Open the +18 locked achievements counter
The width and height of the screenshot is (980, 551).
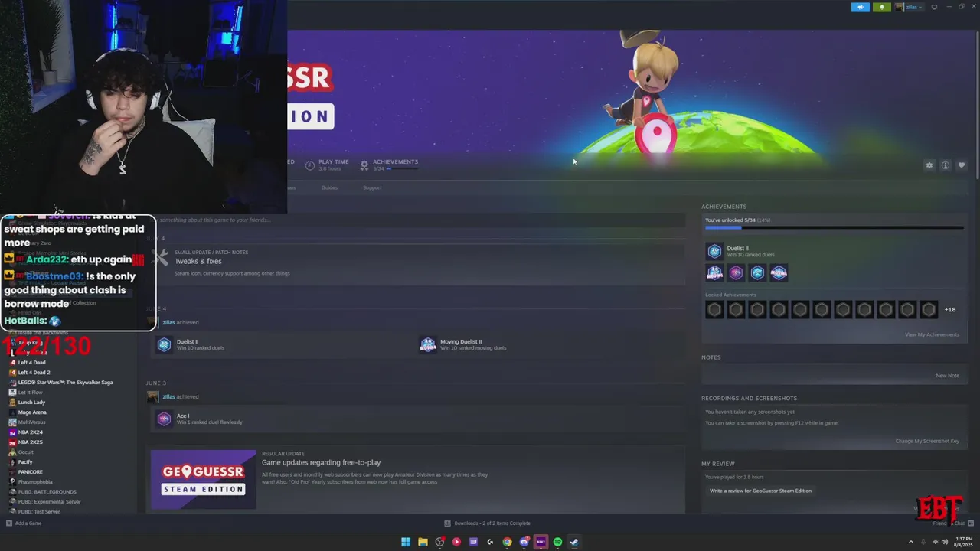point(950,310)
